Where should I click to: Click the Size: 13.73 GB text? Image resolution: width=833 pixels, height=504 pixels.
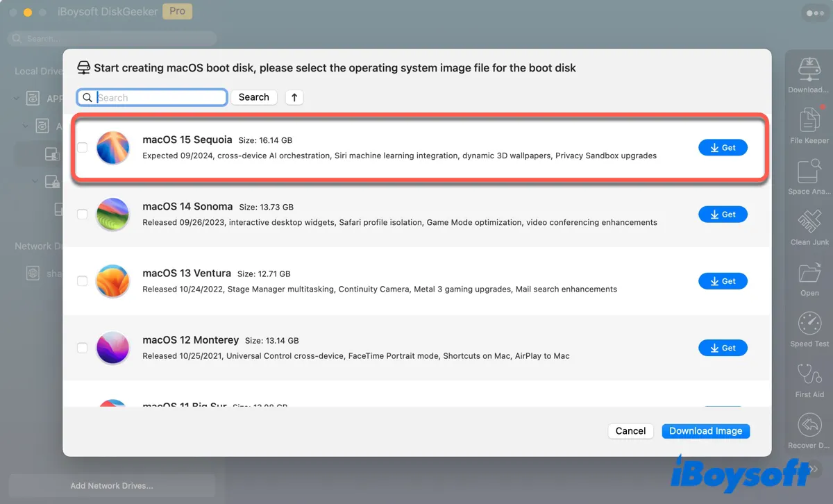(x=267, y=207)
